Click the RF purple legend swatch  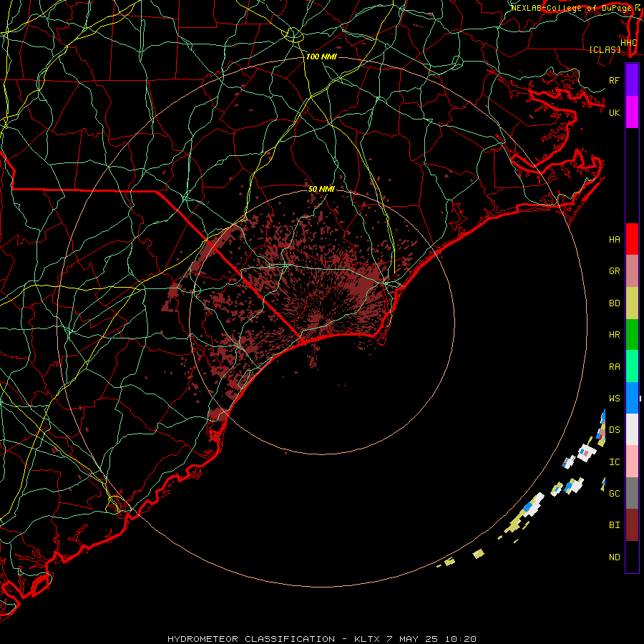(632, 80)
